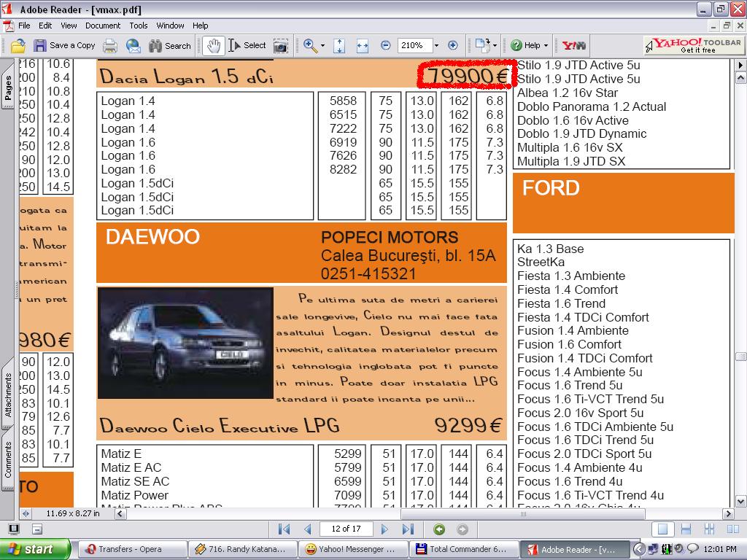This screenshot has height=560, width=747.
Task: Click the page number input field
Action: coord(346,529)
